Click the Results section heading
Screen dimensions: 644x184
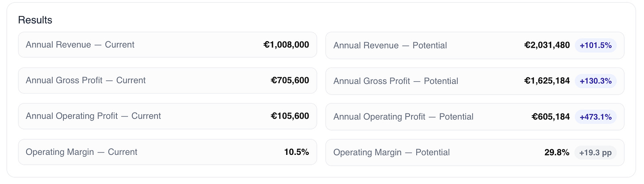coord(35,20)
